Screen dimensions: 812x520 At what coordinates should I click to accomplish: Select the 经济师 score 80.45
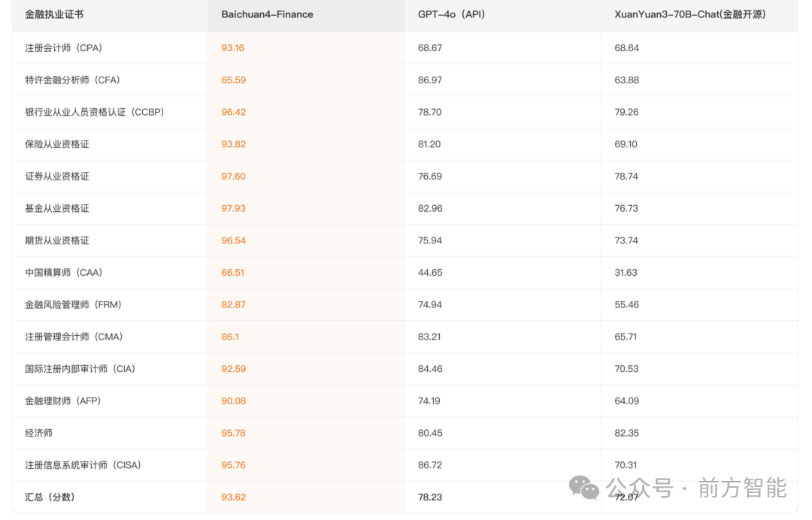click(430, 433)
